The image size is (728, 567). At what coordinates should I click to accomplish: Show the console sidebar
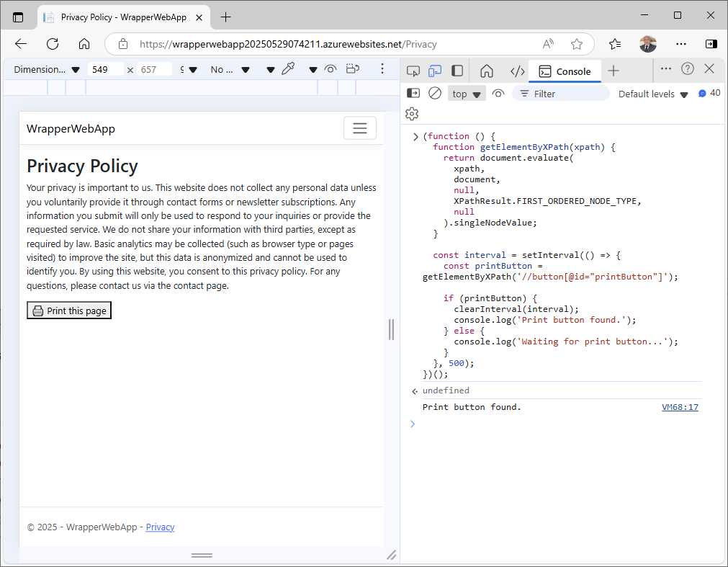[413, 94]
